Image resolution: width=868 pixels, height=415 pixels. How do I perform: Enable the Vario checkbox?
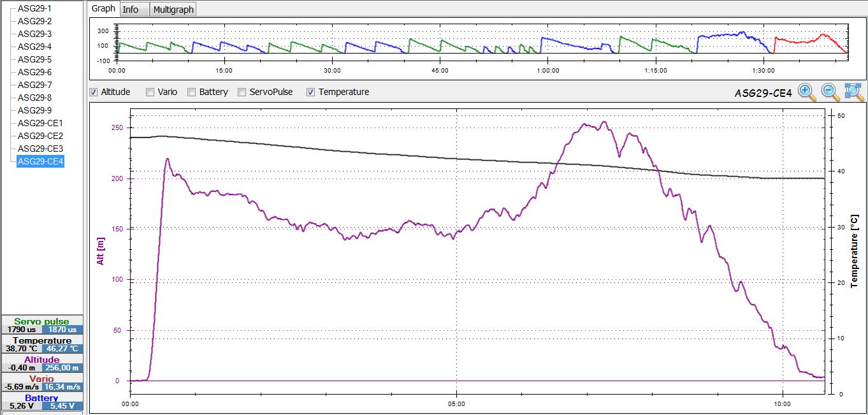coord(150,92)
